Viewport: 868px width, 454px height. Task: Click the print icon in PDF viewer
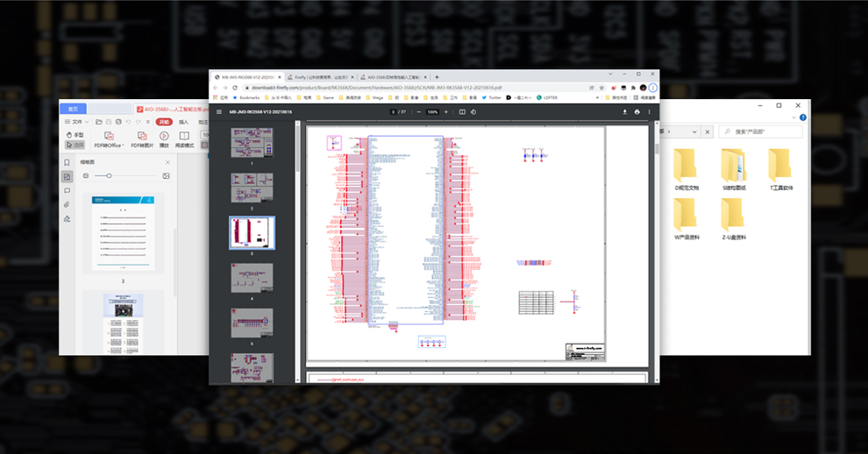[x=637, y=112]
